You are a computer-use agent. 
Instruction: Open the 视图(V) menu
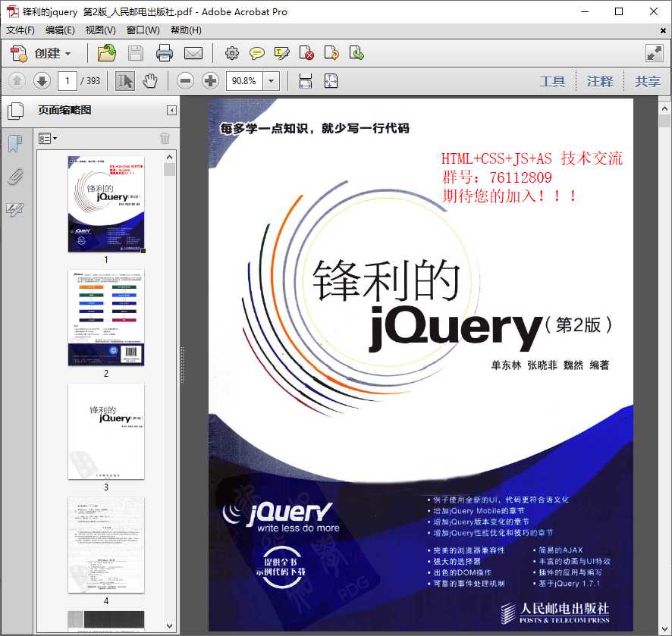point(100,30)
